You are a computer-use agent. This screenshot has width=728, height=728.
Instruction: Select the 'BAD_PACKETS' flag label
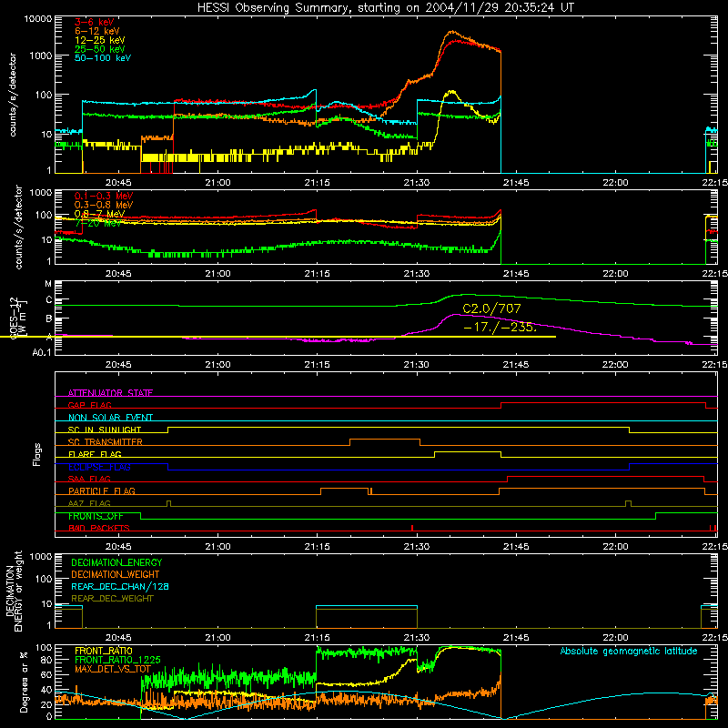(x=99, y=528)
